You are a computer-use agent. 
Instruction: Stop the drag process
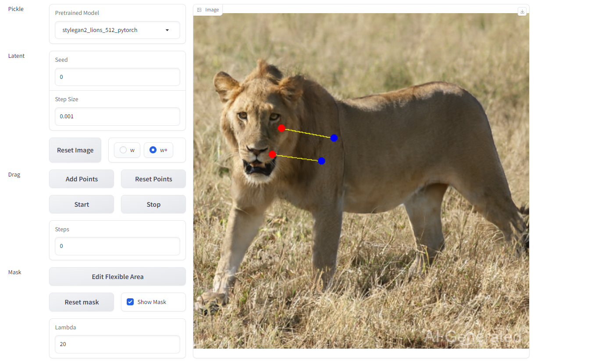(x=153, y=204)
